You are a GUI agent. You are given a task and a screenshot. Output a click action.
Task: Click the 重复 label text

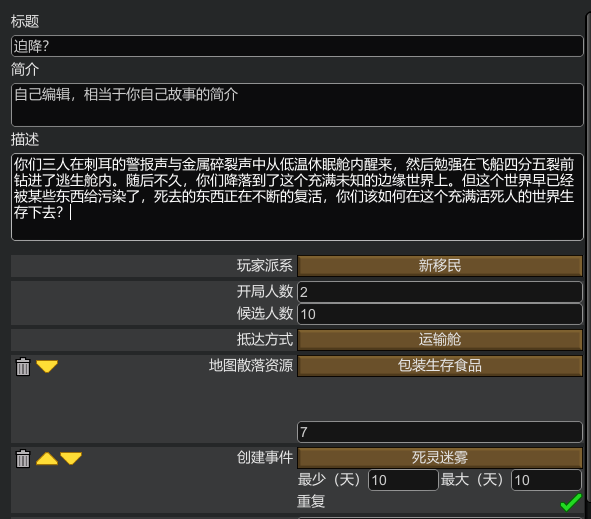coord(311,502)
